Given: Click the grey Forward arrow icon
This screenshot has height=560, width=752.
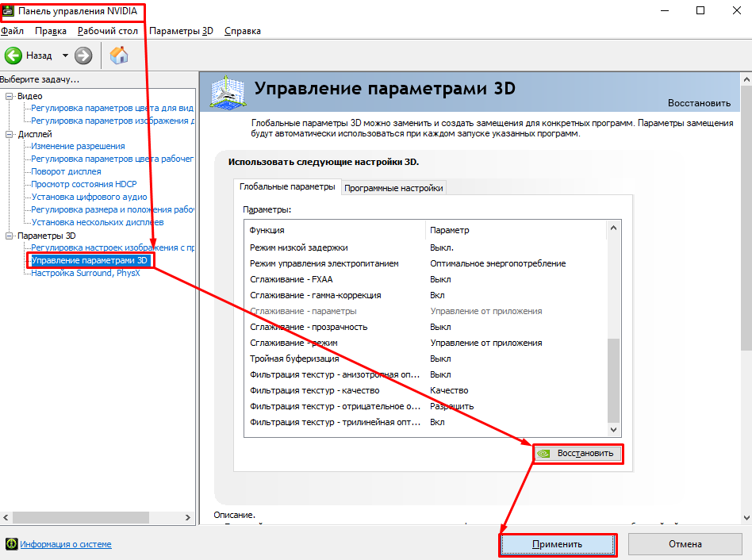Looking at the screenshot, I should 83,56.
